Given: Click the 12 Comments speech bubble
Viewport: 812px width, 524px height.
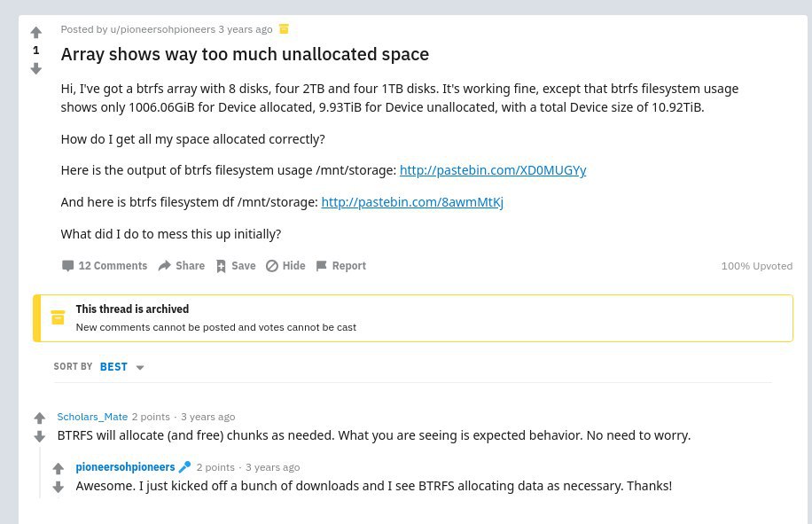Looking at the screenshot, I should pos(67,266).
